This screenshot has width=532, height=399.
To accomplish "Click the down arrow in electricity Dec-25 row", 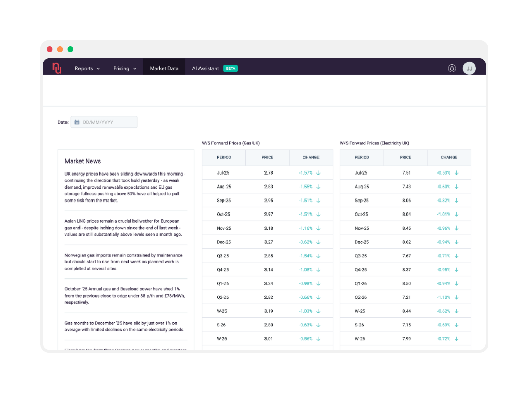I will click(x=456, y=242).
